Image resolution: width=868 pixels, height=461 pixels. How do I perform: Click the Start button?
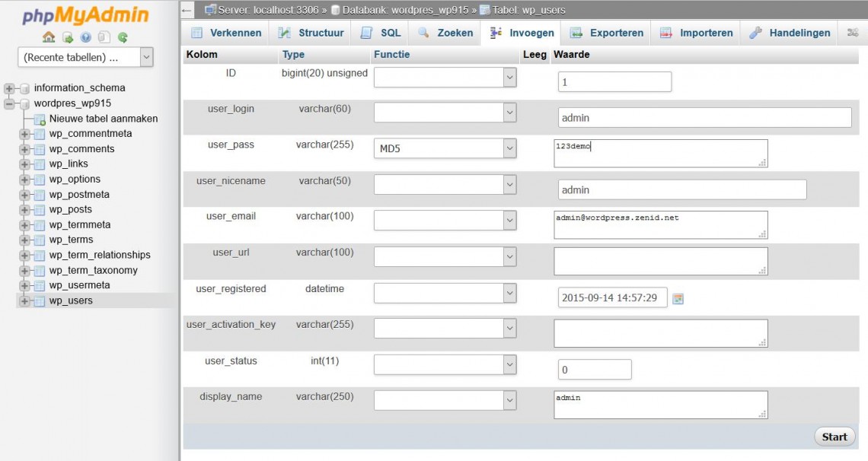tap(834, 437)
